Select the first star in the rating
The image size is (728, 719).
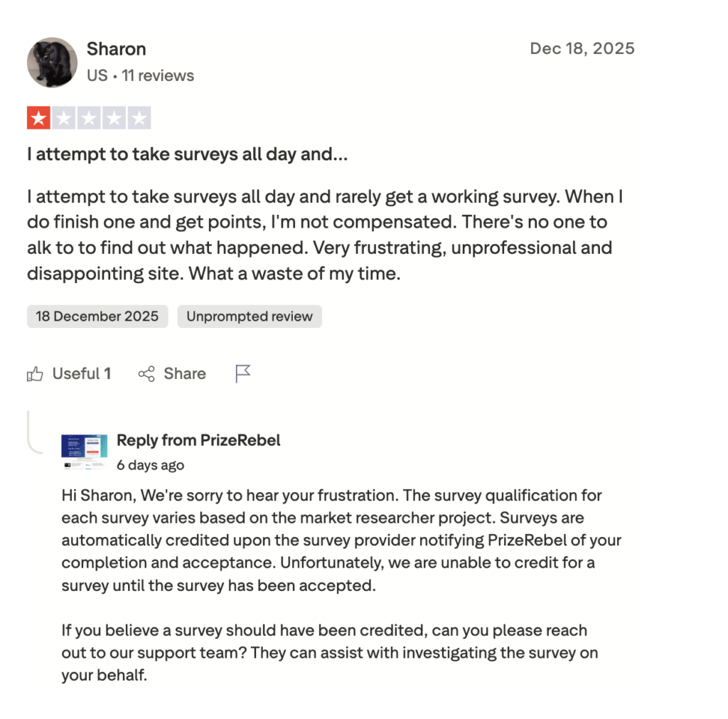37,117
